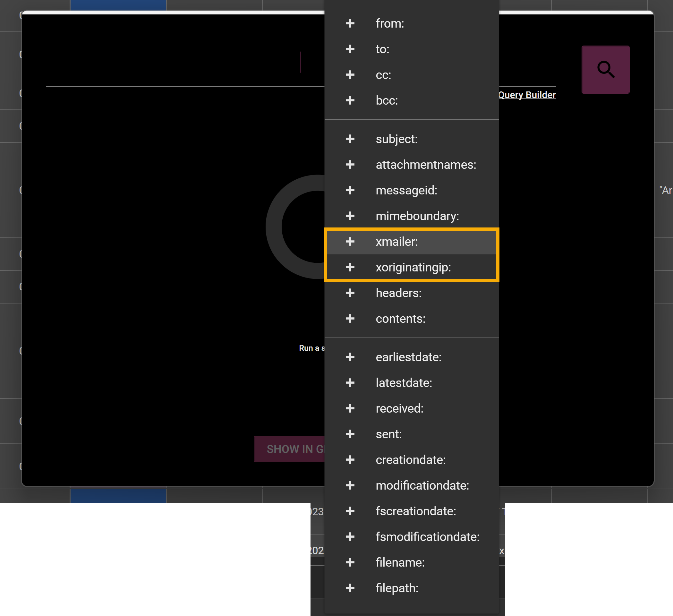The height and width of the screenshot is (616, 673).
Task: Select latestdate: from the list
Action: [404, 383]
